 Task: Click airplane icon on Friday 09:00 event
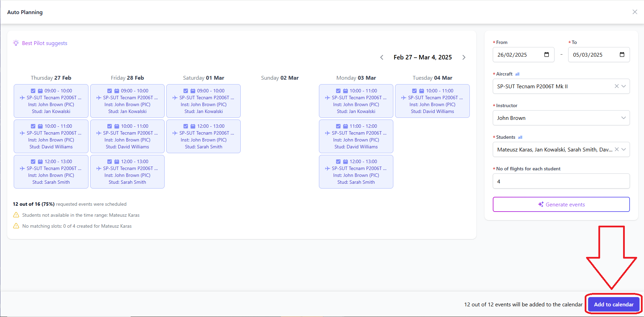(x=99, y=98)
